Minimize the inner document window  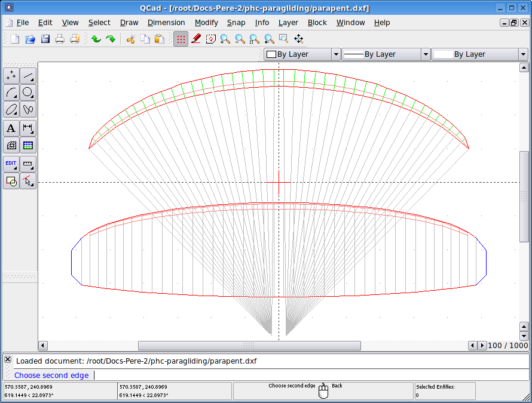[x=504, y=23]
